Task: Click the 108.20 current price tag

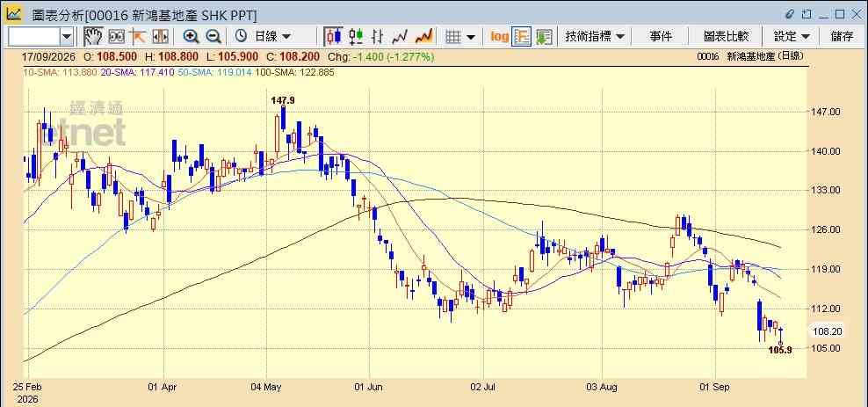Action: (827, 331)
